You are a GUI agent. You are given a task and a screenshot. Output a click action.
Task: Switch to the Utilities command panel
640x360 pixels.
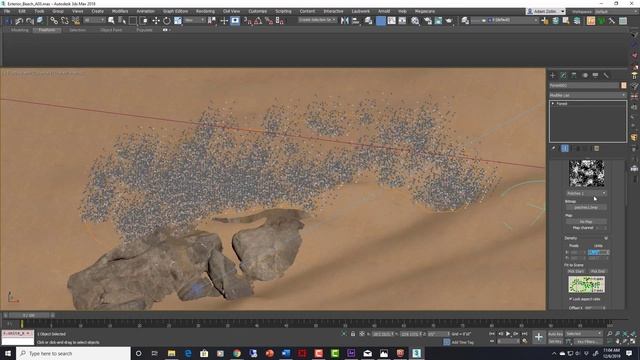click(x=606, y=76)
